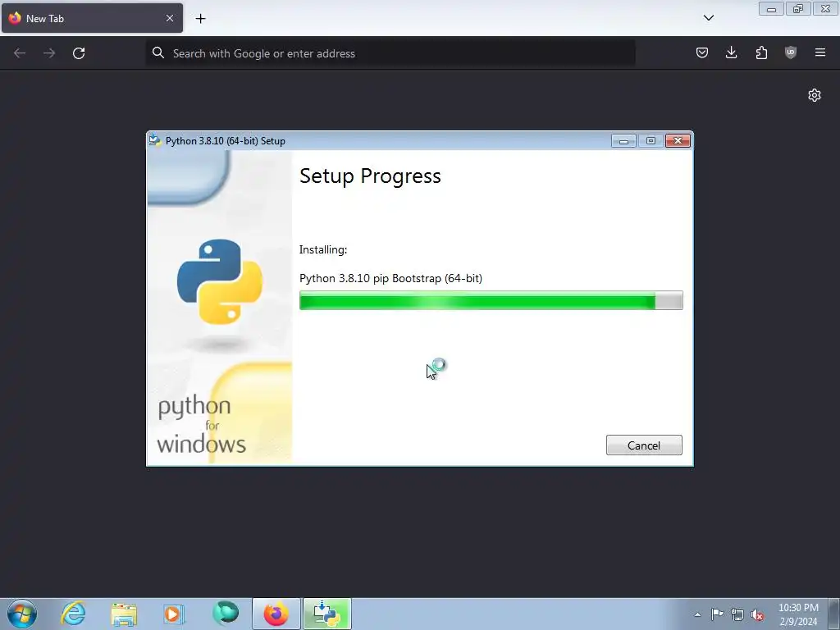This screenshot has width=840, height=630.
Task: Open the green globe taskbar application
Action: [x=226, y=614]
